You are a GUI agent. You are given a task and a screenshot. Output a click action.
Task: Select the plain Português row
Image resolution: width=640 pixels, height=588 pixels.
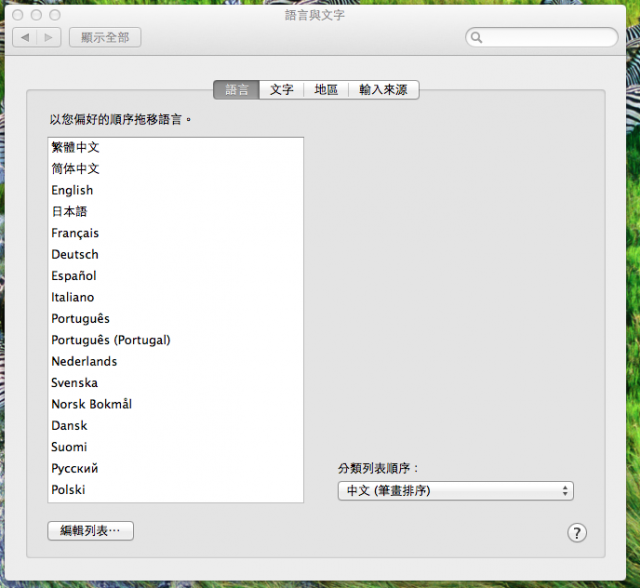[x=176, y=319]
